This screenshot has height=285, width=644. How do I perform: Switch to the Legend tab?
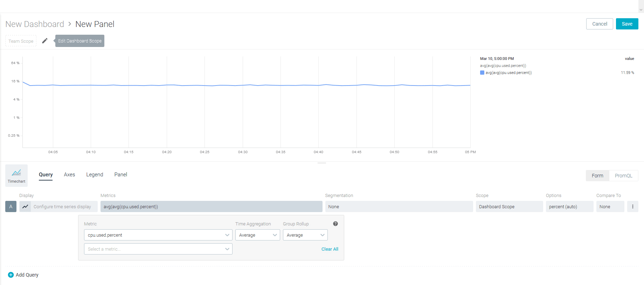tap(95, 175)
